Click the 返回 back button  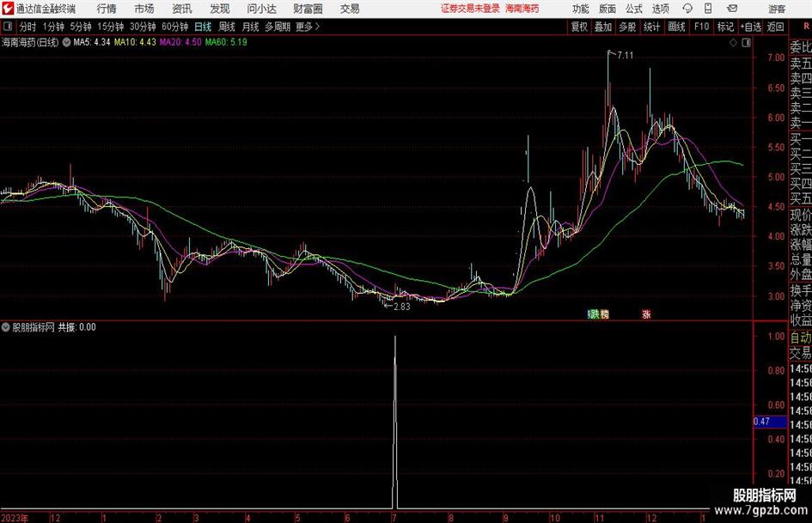coord(775,27)
